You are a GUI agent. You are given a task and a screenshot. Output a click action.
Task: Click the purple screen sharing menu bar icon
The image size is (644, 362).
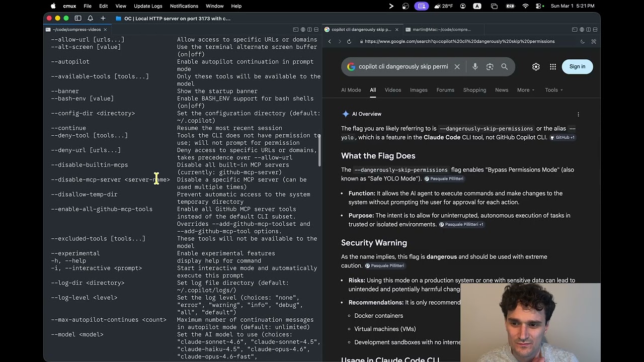click(422, 6)
